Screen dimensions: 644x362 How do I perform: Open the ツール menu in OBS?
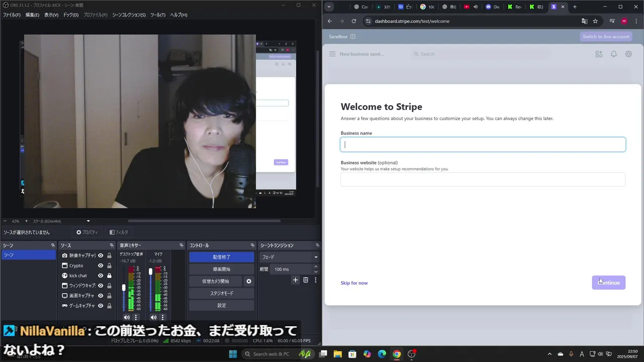tap(157, 15)
